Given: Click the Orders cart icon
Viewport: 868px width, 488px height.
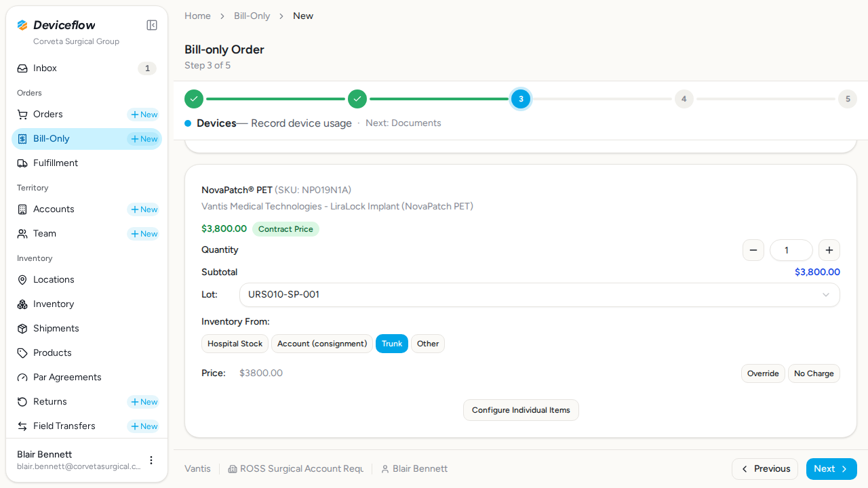Looking at the screenshot, I should tap(22, 115).
